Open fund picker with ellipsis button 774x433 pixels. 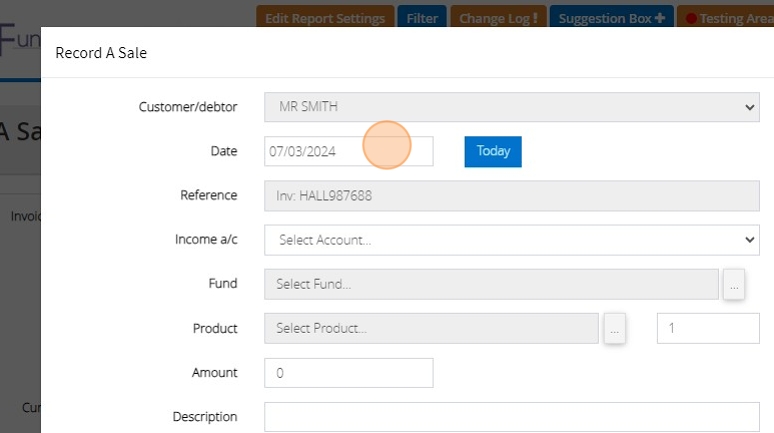[x=734, y=285]
